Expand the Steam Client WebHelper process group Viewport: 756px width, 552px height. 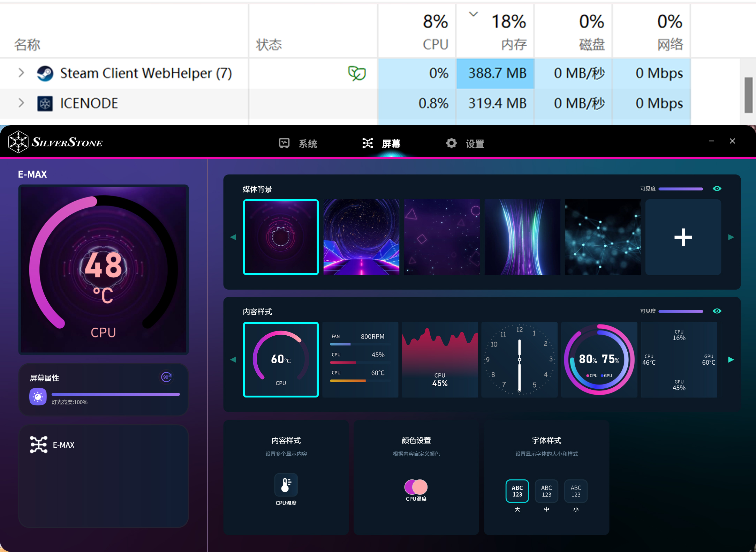tap(21, 73)
